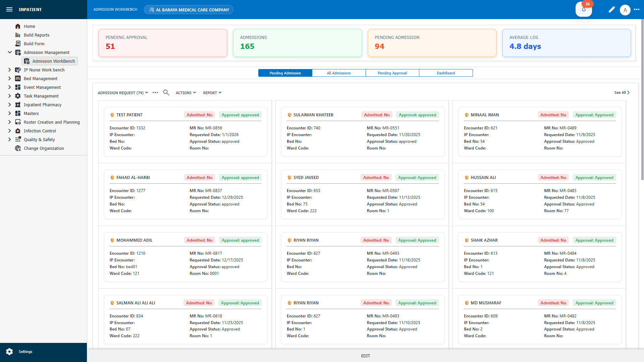
Task: Open the user avatar menu
Action: pos(625,10)
